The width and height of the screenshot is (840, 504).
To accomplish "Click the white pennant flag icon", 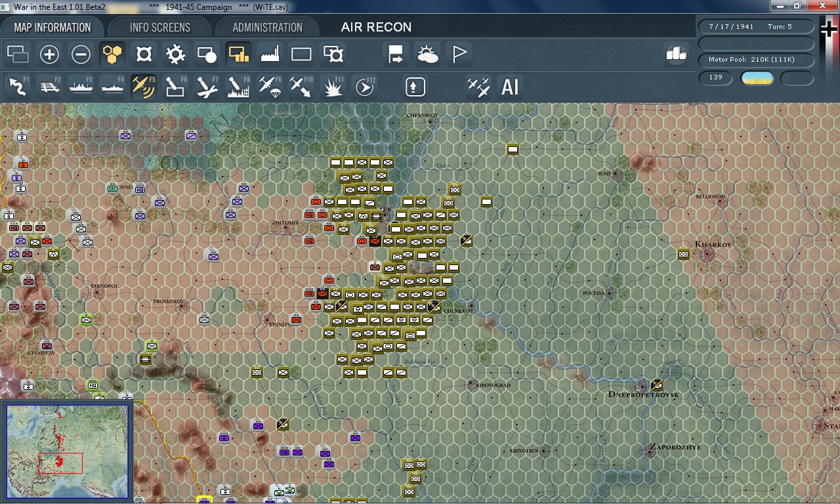I will click(459, 54).
